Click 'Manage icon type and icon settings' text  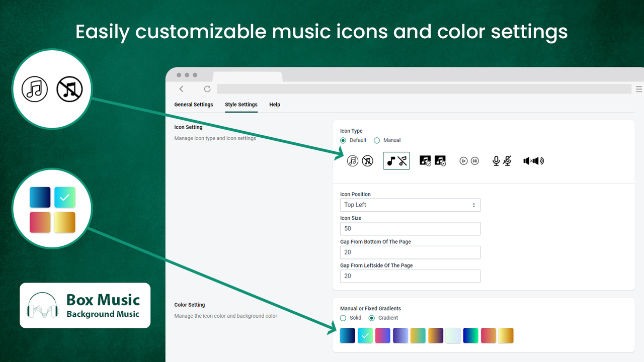point(215,138)
